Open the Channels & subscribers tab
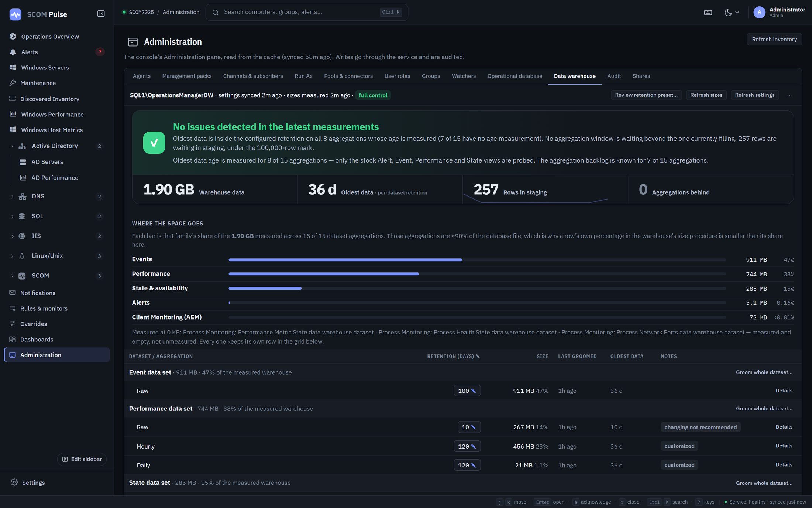The width and height of the screenshot is (812, 508). (x=253, y=76)
